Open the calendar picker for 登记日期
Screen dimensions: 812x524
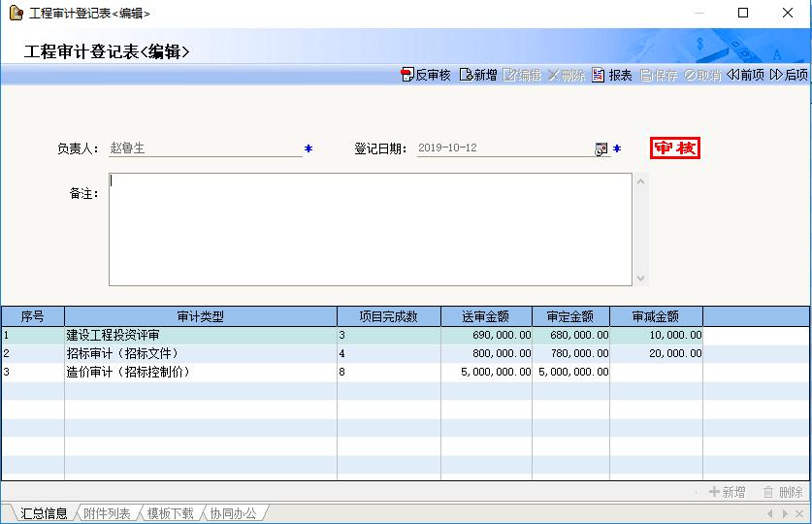pos(601,149)
